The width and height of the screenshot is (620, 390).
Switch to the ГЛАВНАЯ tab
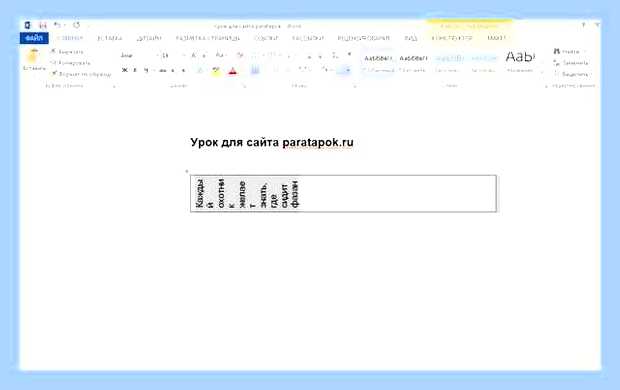(x=70, y=38)
